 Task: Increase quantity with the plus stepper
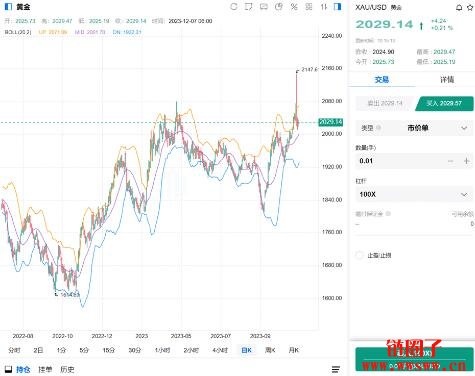(466, 161)
